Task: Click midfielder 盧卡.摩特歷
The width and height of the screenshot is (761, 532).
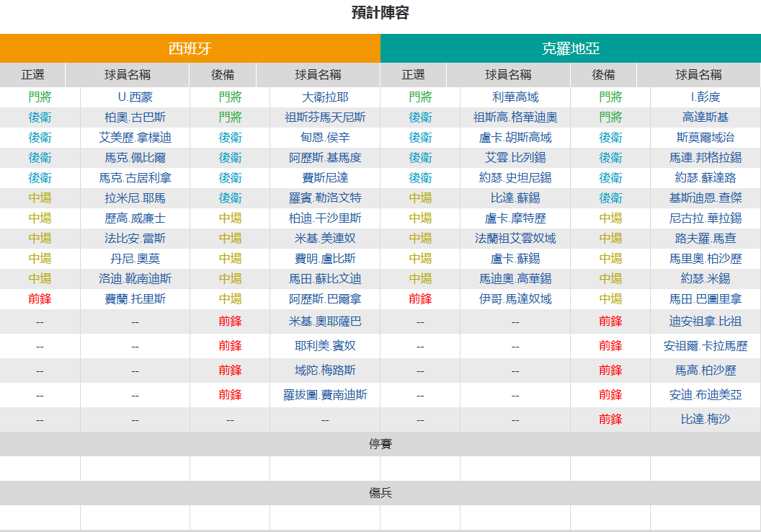Action: click(x=515, y=218)
